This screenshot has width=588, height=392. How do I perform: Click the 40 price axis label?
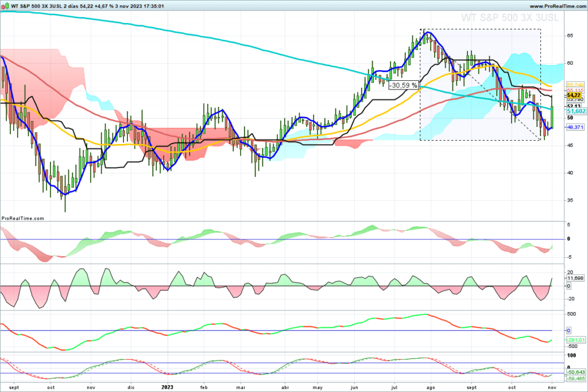[x=570, y=173]
